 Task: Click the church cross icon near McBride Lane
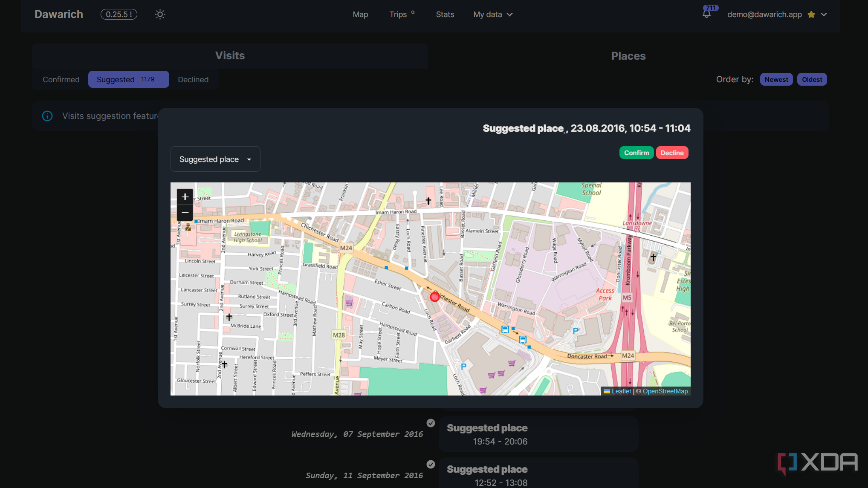pyautogui.click(x=229, y=317)
